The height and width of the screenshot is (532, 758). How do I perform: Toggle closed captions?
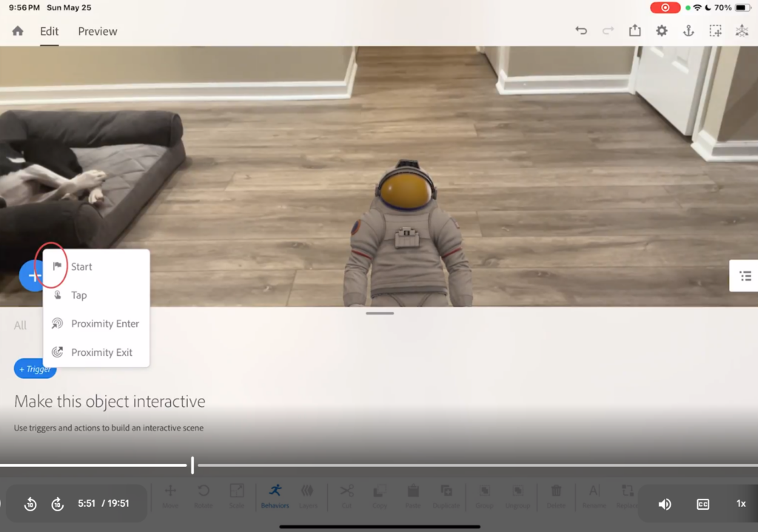[x=703, y=504]
